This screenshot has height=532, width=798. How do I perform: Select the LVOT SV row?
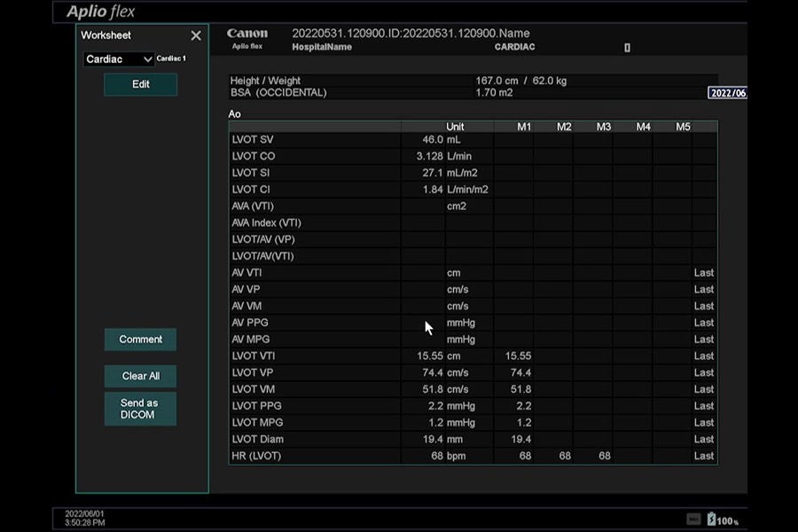pos(473,140)
